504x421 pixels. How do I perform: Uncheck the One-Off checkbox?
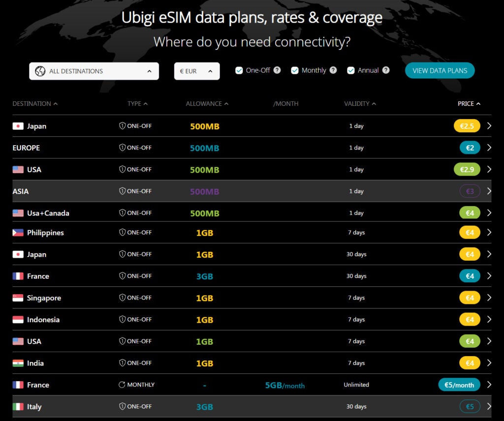pos(239,70)
